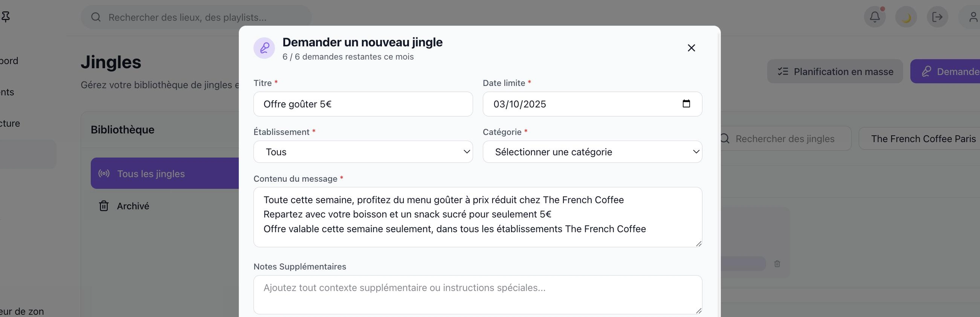Click the trash icon next to Archivé

[104, 206]
